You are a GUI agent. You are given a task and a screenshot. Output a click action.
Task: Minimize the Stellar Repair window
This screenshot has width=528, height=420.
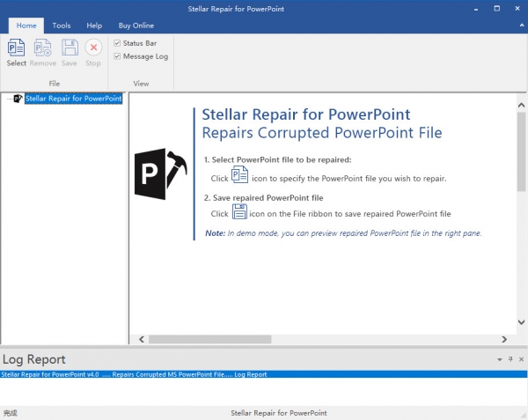(x=476, y=9)
